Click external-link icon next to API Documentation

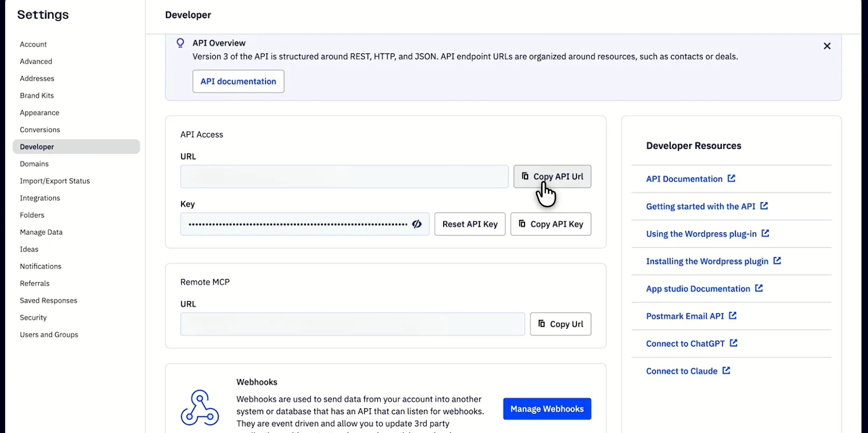pyautogui.click(x=731, y=178)
